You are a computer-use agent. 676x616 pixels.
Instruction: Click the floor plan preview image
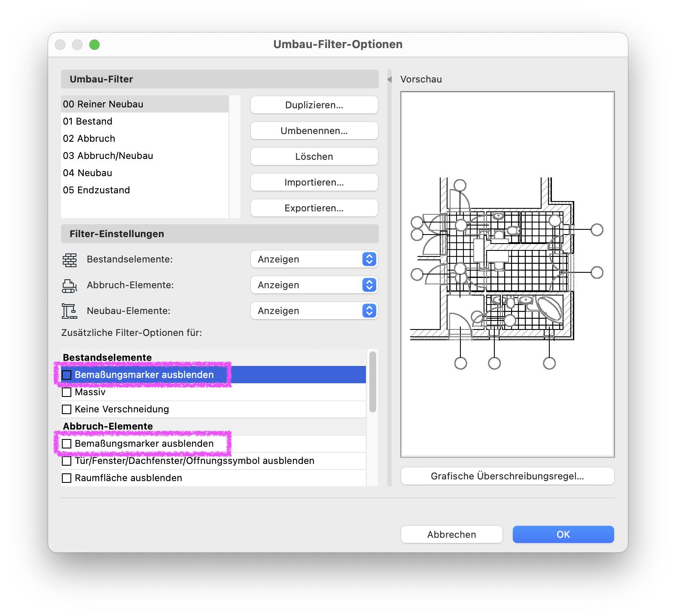(507, 274)
